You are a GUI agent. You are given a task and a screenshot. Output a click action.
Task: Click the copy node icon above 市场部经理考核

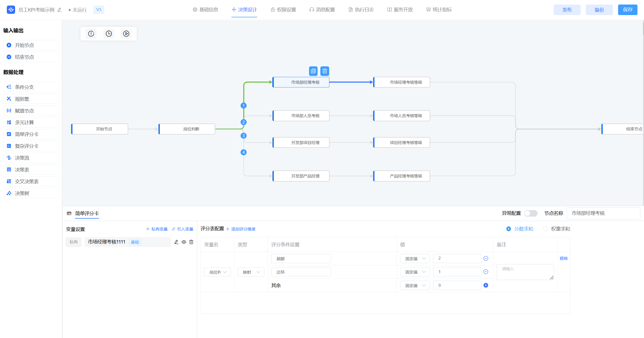pyautogui.click(x=313, y=71)
